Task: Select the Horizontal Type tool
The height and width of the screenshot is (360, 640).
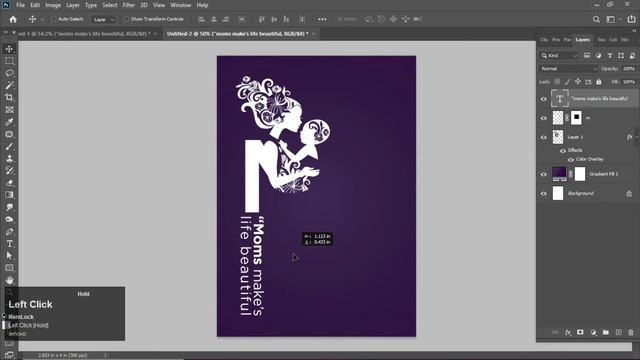Action: click(x=9, y=244)
